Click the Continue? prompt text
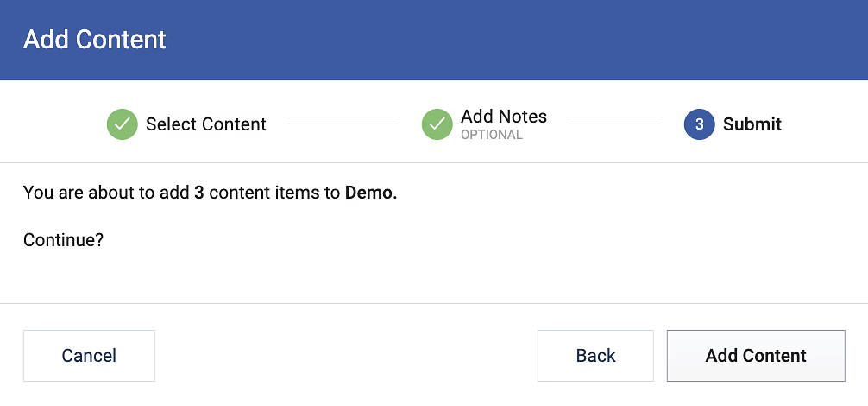The image size is (868, 406). (x=64, y=240)
